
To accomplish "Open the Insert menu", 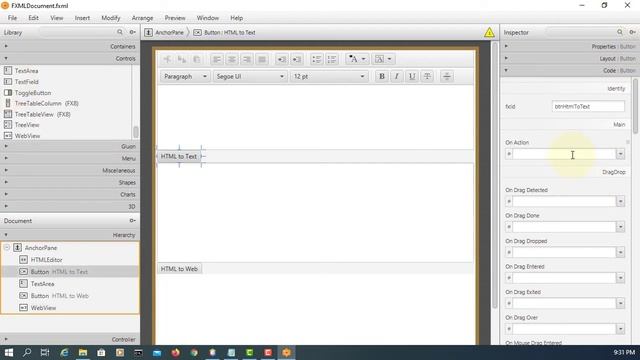I will [82, 18].
